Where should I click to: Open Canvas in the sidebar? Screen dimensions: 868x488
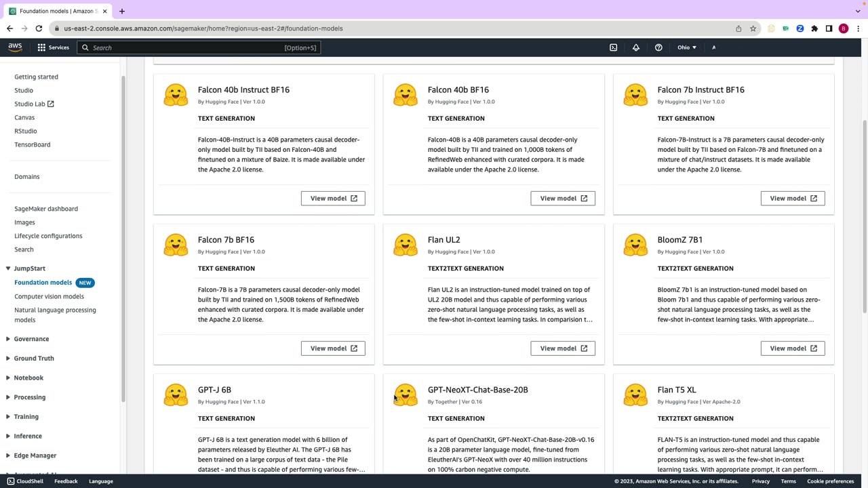(x=24, y=117)
